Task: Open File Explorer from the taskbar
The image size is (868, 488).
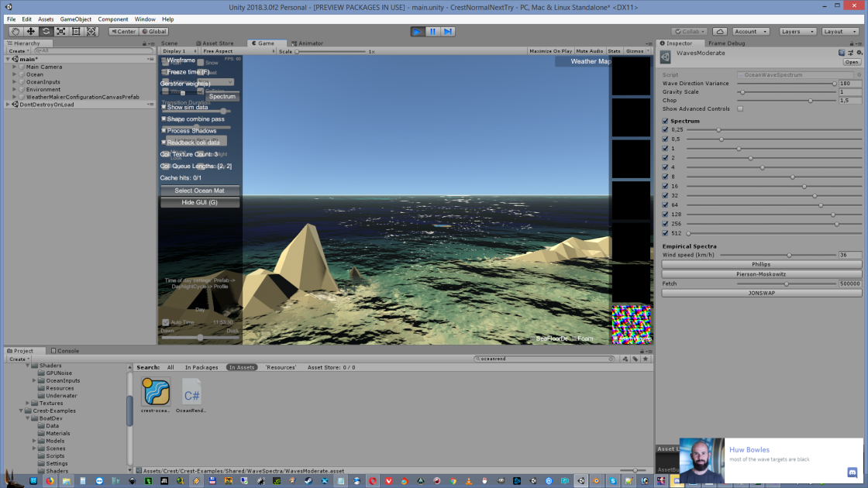Action: [x=67, y=481]
